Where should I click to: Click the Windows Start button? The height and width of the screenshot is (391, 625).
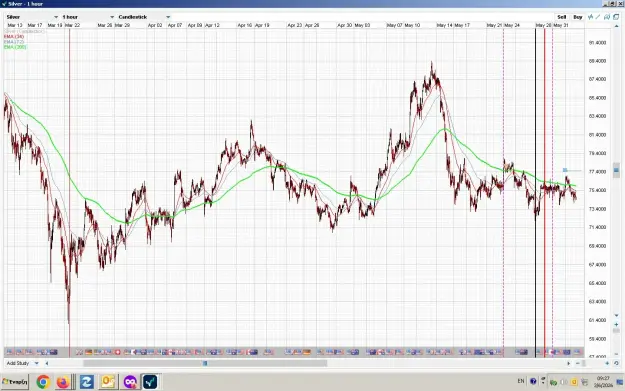15,382
